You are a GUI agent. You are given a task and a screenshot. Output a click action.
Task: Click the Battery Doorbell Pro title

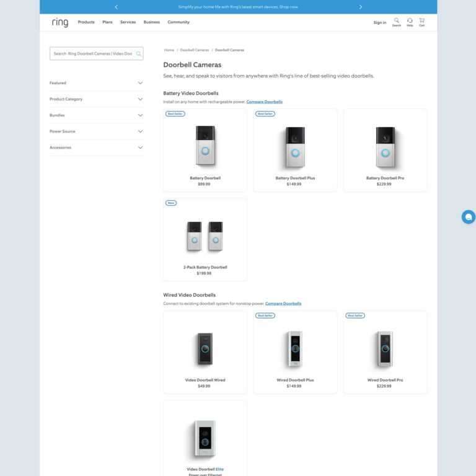(x=386, y=178)
